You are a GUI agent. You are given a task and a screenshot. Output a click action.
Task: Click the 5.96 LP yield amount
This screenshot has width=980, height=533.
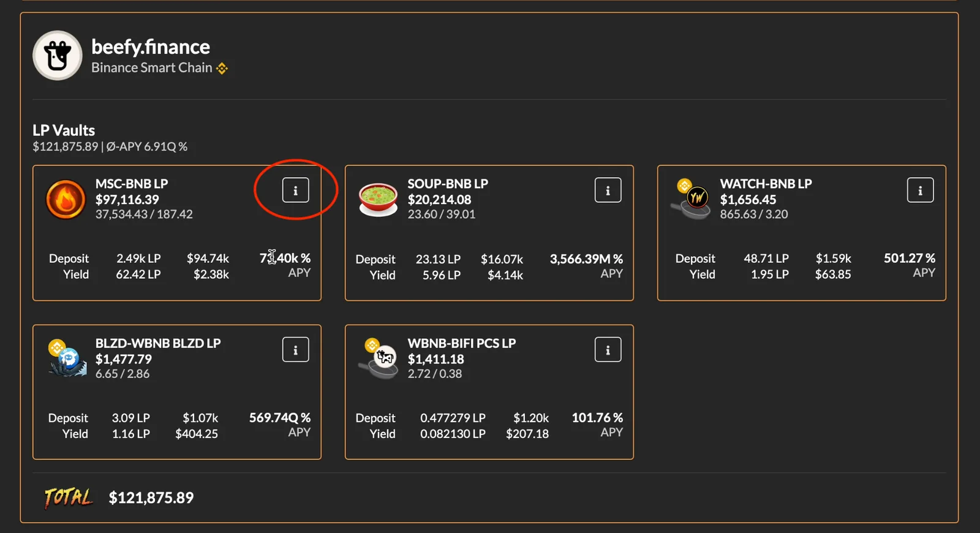click(x=442, y=275)
